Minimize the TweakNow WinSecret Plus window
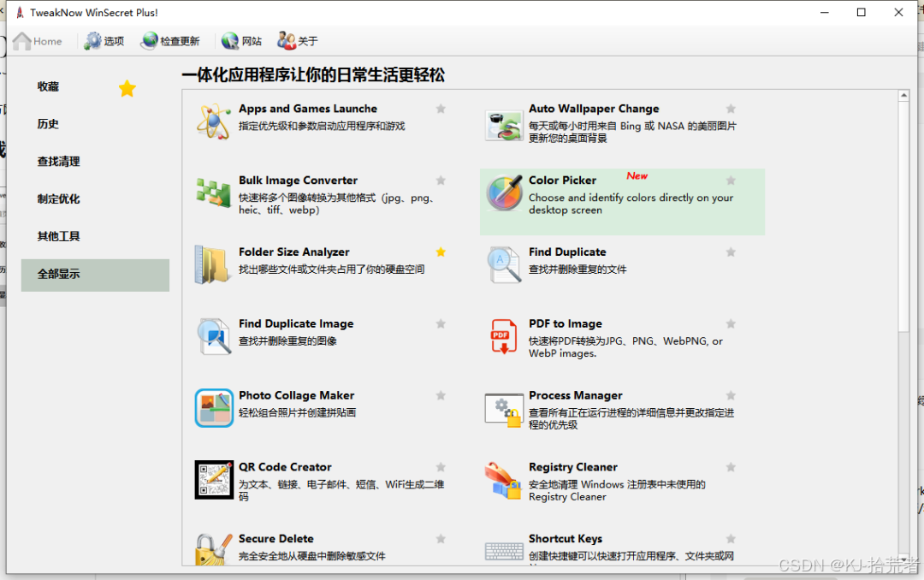This screenshot has width=924, height=580. (x=825, y=12)
